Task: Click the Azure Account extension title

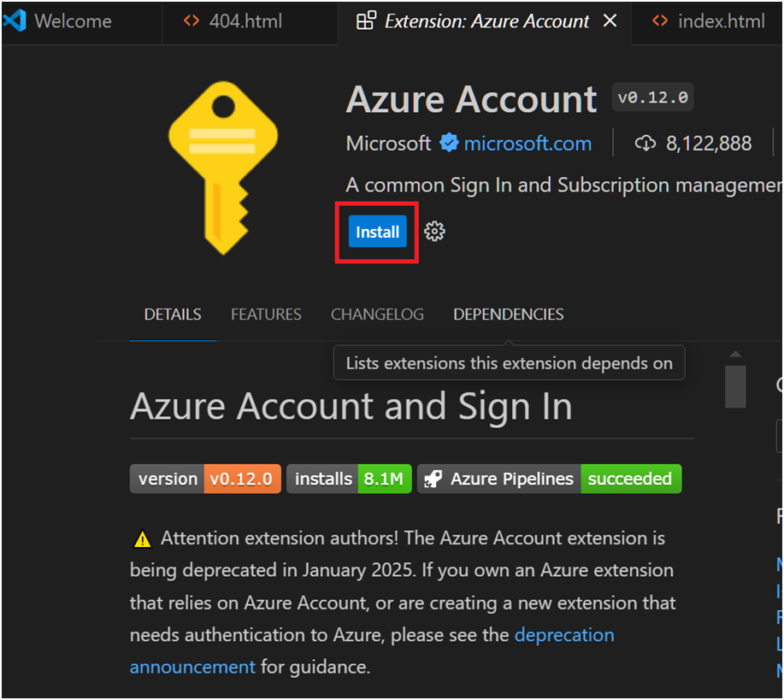Action: 471,99
